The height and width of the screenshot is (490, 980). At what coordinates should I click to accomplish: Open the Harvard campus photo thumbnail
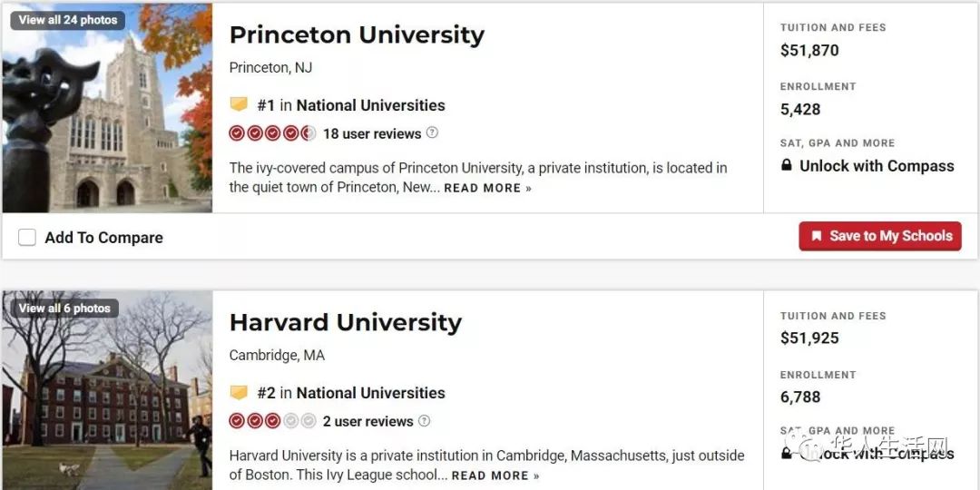(x=107, y=390)
